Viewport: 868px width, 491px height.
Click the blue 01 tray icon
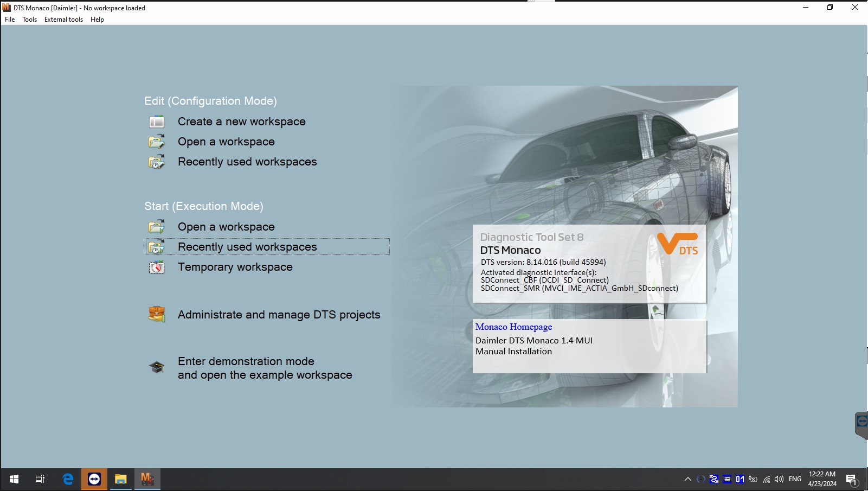point(740,479)
